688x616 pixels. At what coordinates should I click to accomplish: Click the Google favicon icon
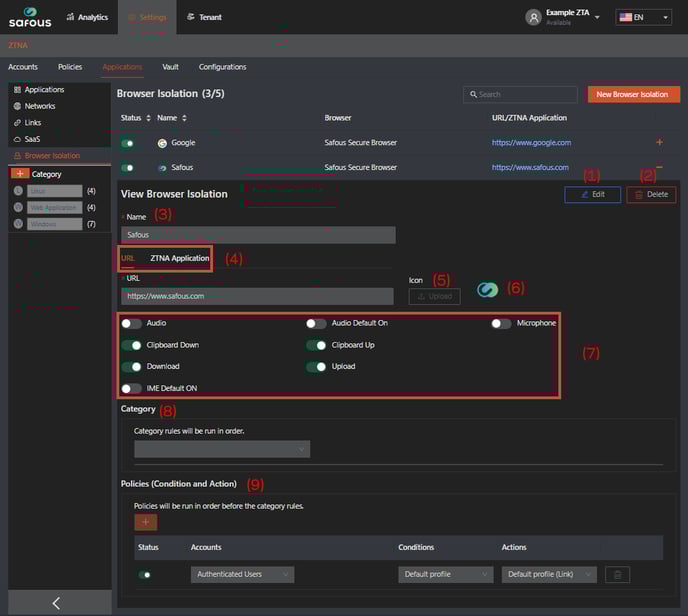pos(162,143)
